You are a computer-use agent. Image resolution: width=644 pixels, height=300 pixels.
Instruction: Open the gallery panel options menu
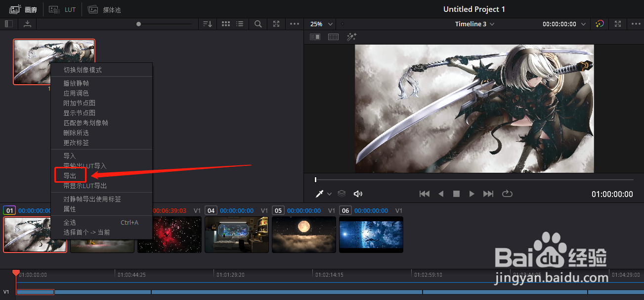coord(295,24)
